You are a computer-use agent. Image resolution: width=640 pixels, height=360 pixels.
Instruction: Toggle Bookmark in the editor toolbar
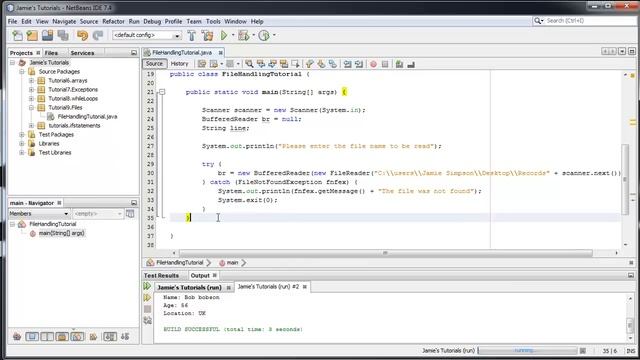click(333, 64)
